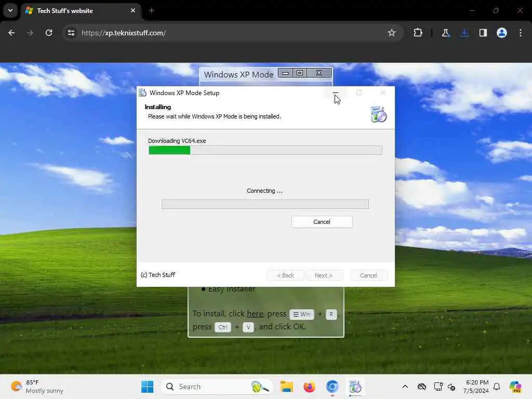Open File Explorer from taskbar
This screenshot has height=399, width=532.
286,387
